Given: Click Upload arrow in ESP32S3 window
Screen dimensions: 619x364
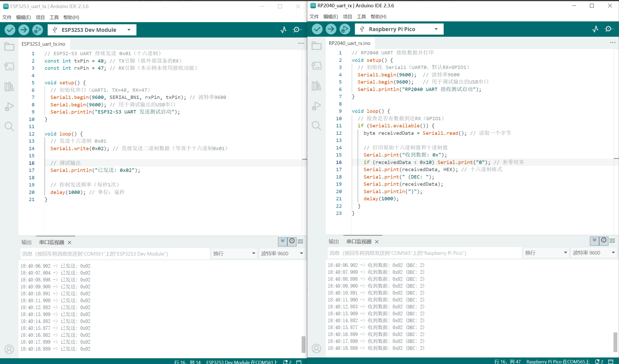Looking at the screenshot, I should coord(24,30).
